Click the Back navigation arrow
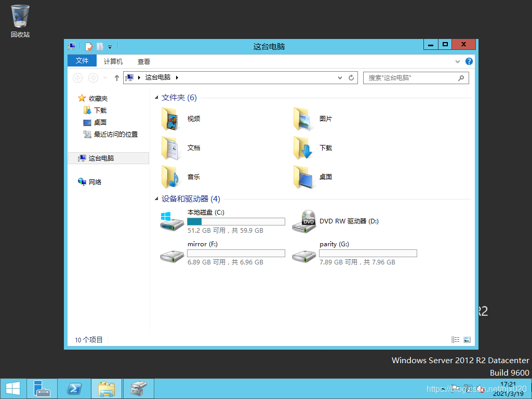Screen dimensions: 532x399 click(x=78, y=78)
